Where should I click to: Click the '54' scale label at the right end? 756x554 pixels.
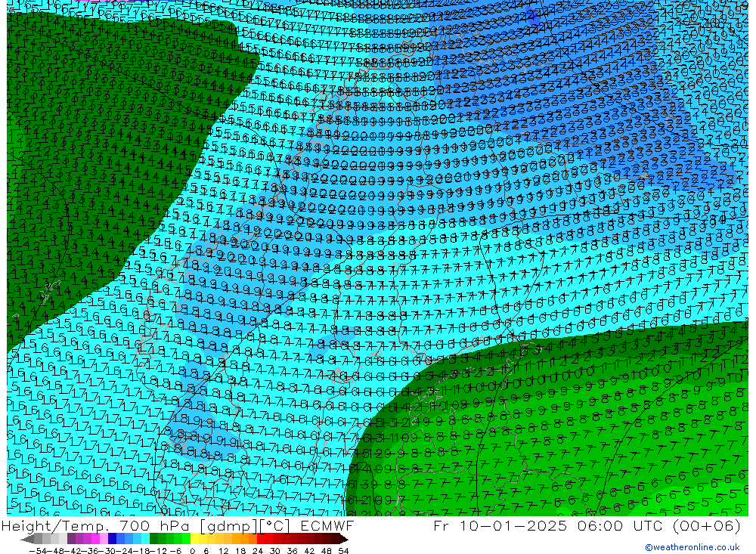(343, 551)
